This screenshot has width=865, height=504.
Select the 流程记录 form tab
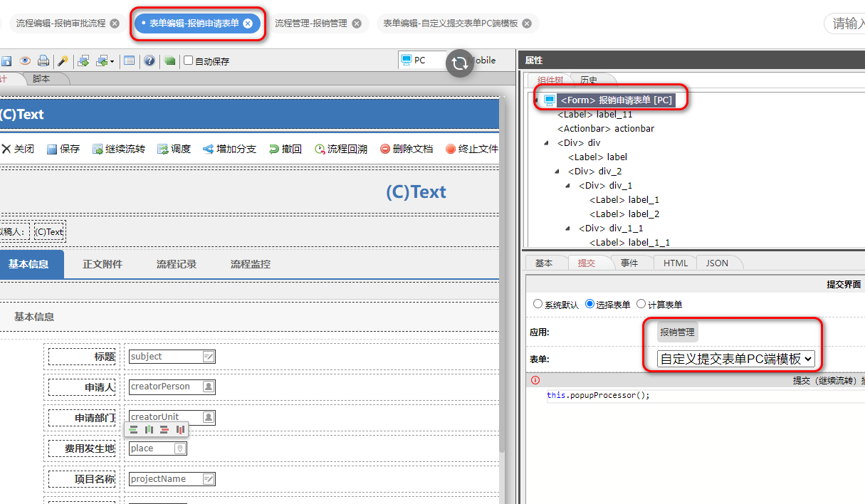point(177,264)
